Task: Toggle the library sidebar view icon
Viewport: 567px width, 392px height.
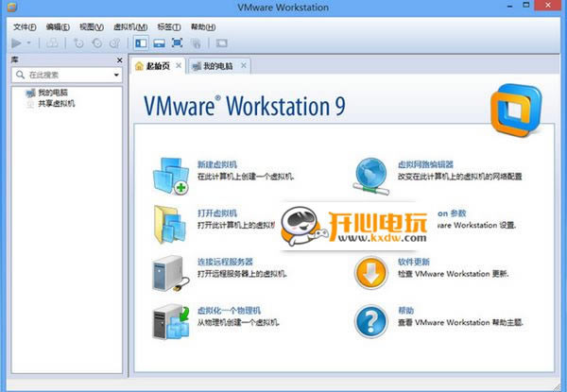Action: [x=141, y=43]
